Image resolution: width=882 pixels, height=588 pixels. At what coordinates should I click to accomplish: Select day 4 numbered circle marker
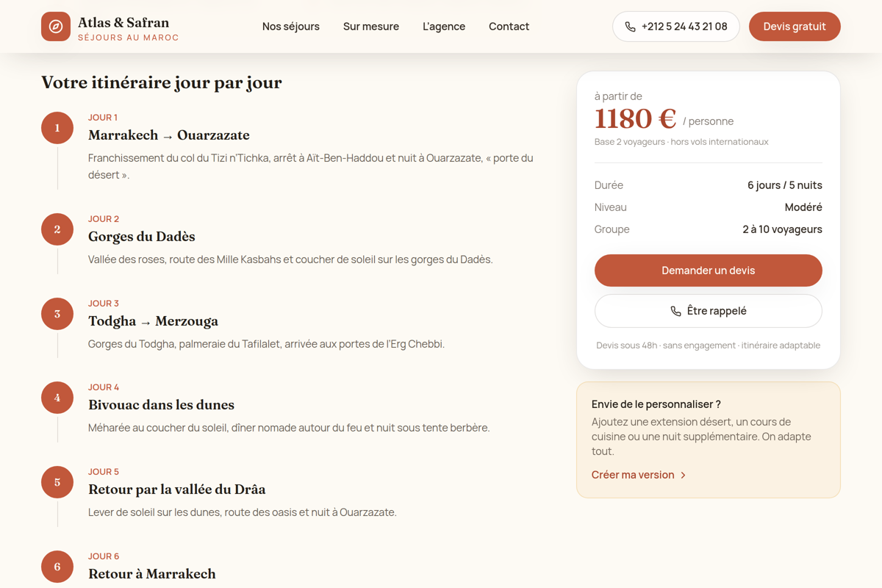[57, 398]
